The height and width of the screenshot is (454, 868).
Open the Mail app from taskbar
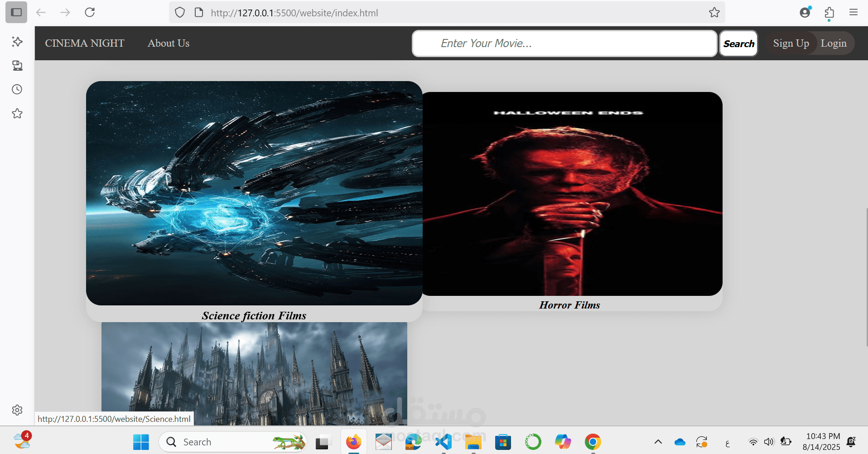tap(384, 442)
